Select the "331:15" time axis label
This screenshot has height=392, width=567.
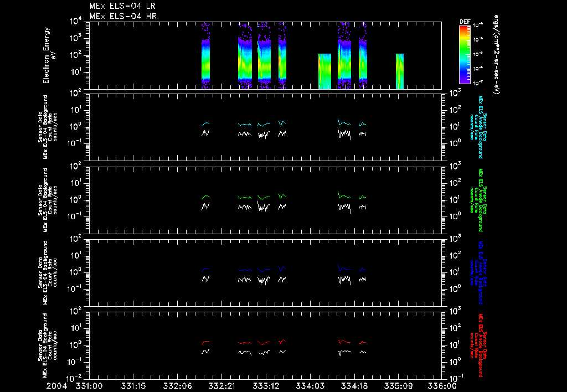(x=133, y=386)
